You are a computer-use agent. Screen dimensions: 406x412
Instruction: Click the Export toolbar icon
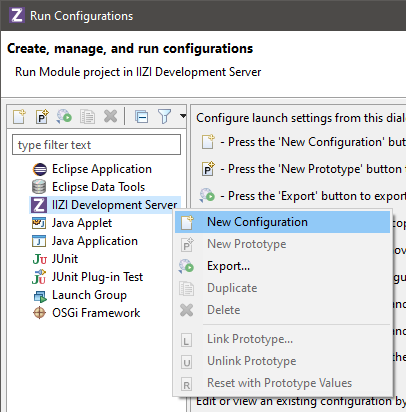click(x=64, y=117)
